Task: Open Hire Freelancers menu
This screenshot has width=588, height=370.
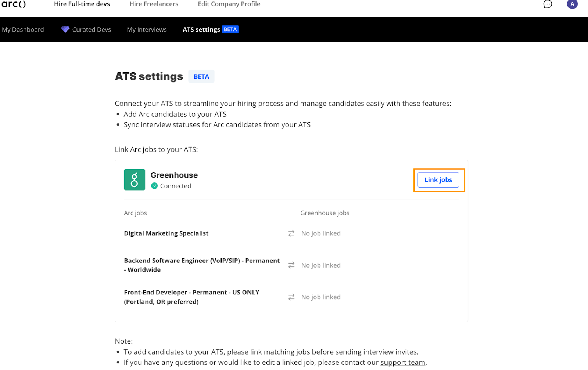Action: pos(154,4)
